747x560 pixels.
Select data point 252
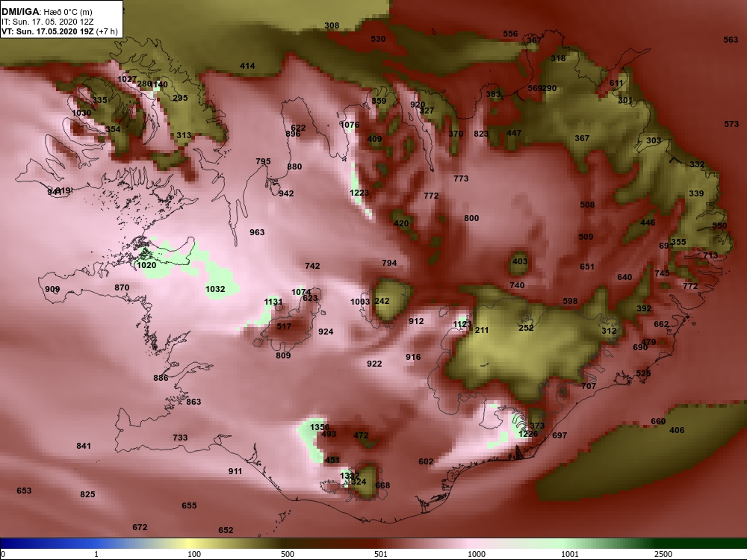[526, 328]
